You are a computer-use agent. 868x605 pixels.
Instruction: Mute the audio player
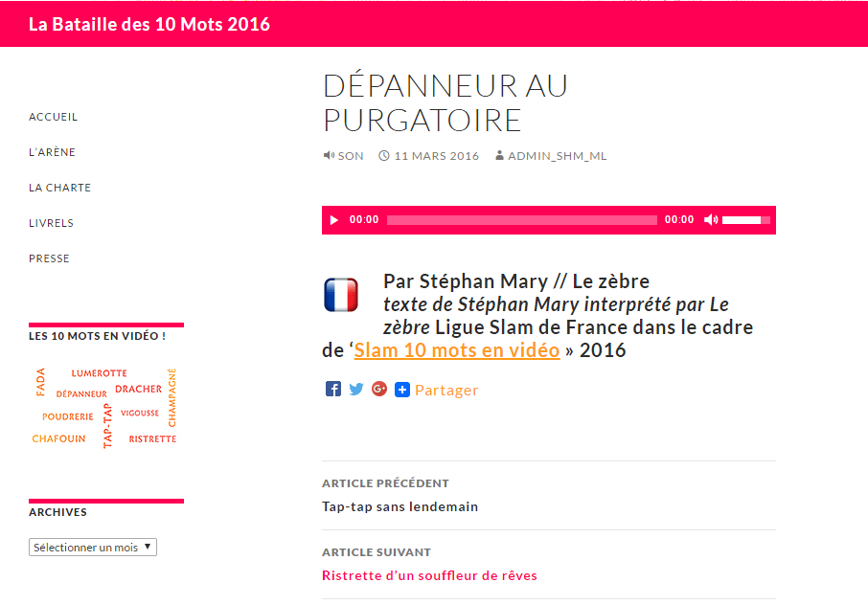tap(710, 219)
